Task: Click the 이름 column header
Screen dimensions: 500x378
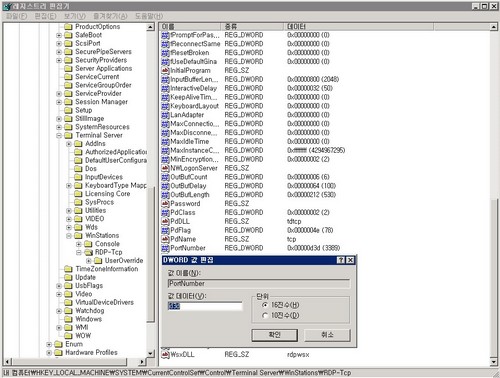Action: pyautogui.click(x=190, y=26)
